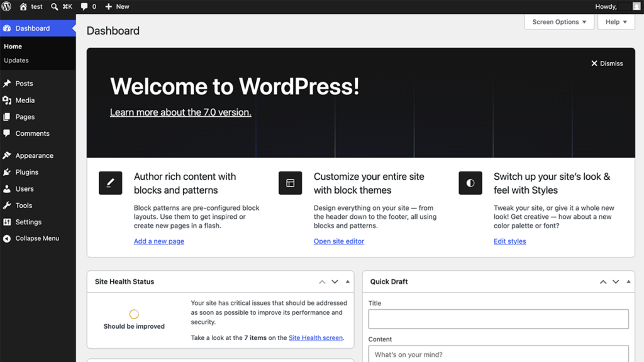
Task: Click the block themes panel icon
Action: coord(290,183)
